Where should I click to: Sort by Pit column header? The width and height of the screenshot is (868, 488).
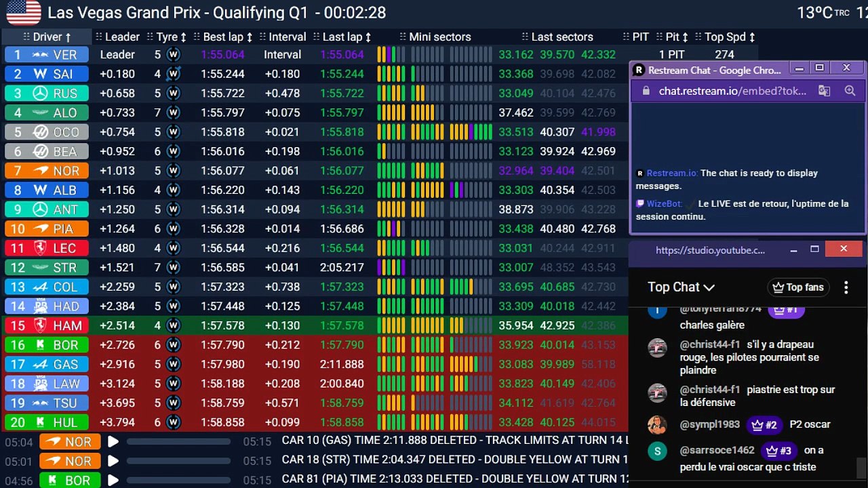point(672,37)
